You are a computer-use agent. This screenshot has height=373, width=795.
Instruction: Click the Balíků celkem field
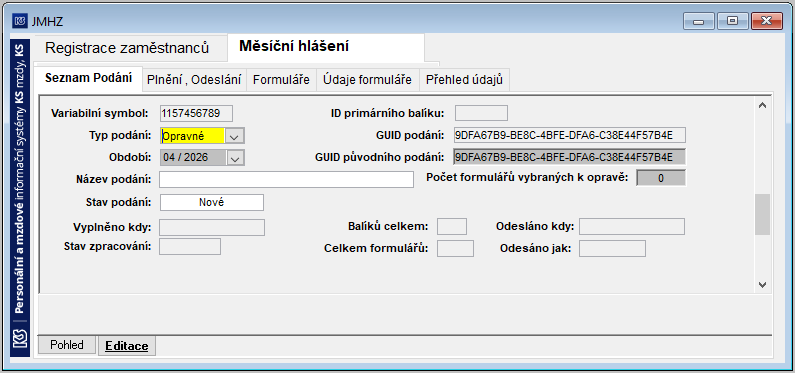452,227
